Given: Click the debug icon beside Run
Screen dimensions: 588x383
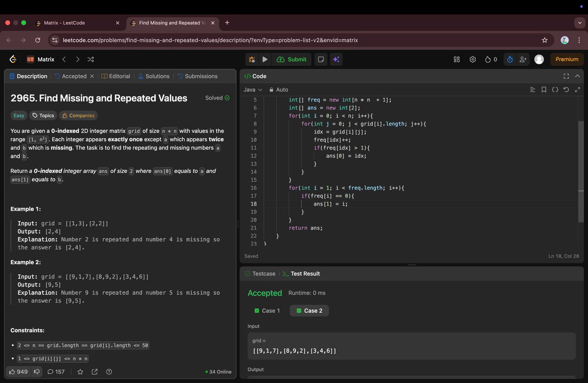Looking at the screenshot, I should pyautogui.click(x=252, y=59).
